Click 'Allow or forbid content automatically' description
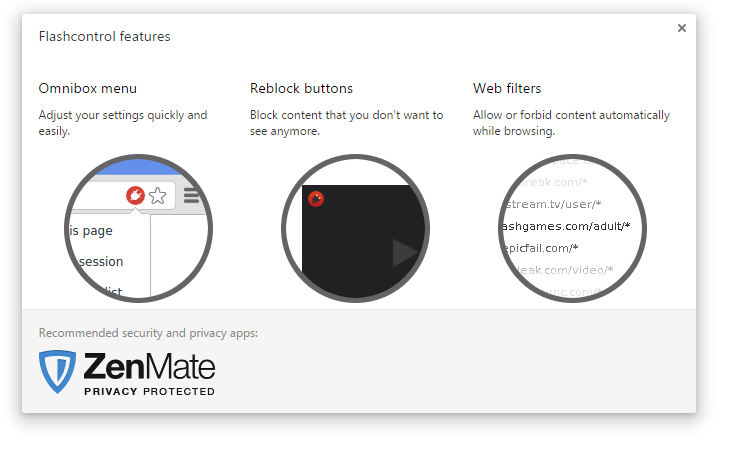This screenshot has height=453, width=739. tap(571, 123)
